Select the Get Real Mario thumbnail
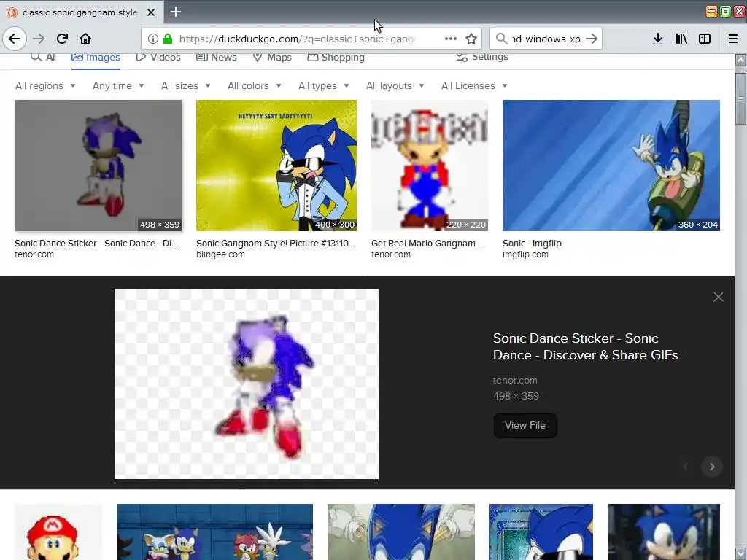 (x=429, y=166)
